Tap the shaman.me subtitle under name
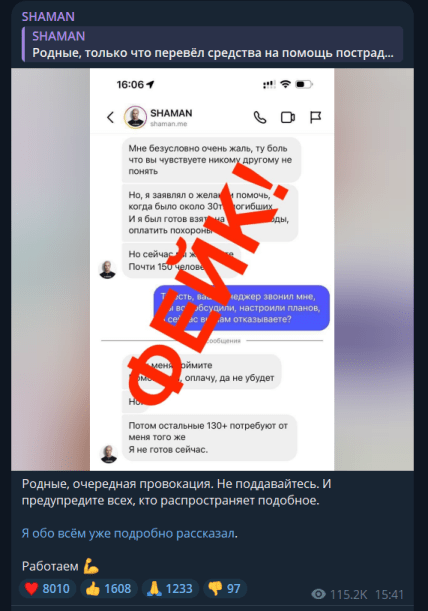This screenshot has height=611, width=428. click(x=169, y=124)
